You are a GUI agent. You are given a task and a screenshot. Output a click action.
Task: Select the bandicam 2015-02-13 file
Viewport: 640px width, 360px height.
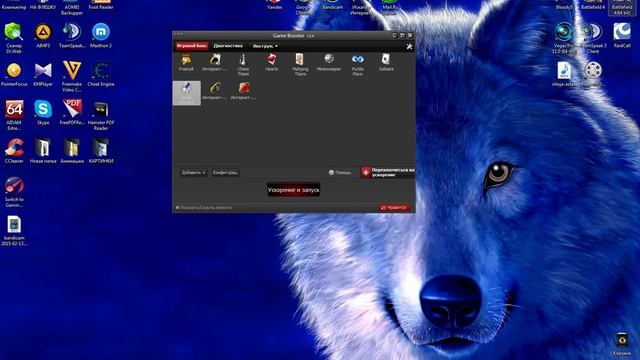click(x=14, y=231)
